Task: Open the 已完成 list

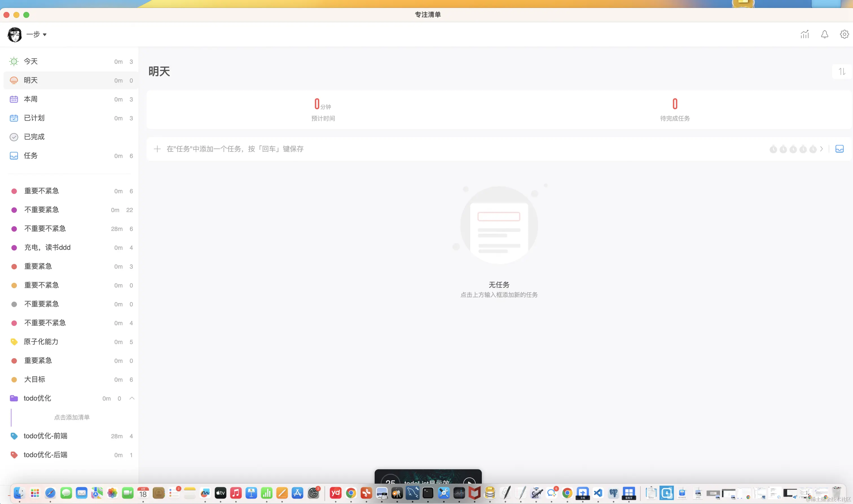Action: pyautogui.click(x=34, y=137)
